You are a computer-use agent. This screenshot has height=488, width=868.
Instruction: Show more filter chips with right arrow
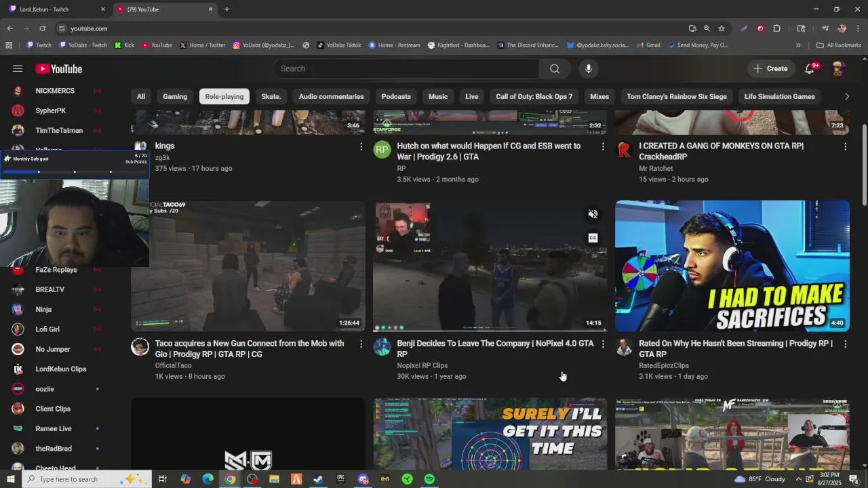click(846, 96)
